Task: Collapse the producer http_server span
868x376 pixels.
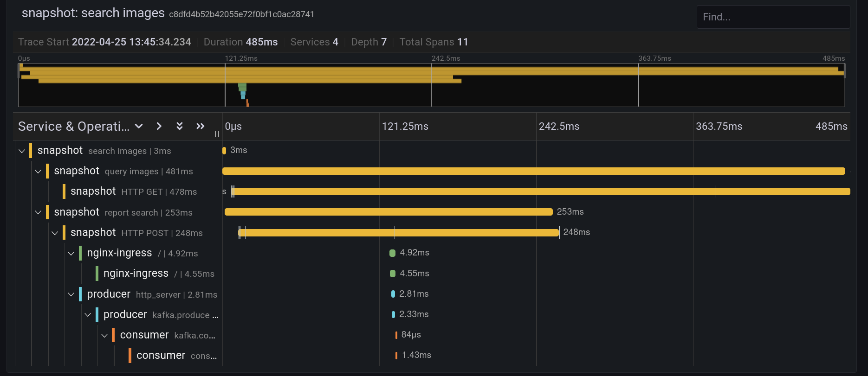Action: click(x=71, y=294)
